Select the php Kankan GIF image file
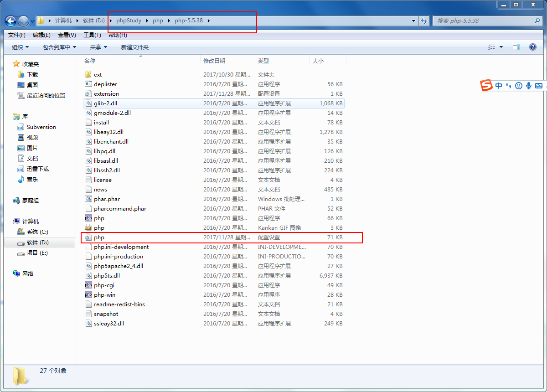The image size is (547, 392). click(213, 227)
